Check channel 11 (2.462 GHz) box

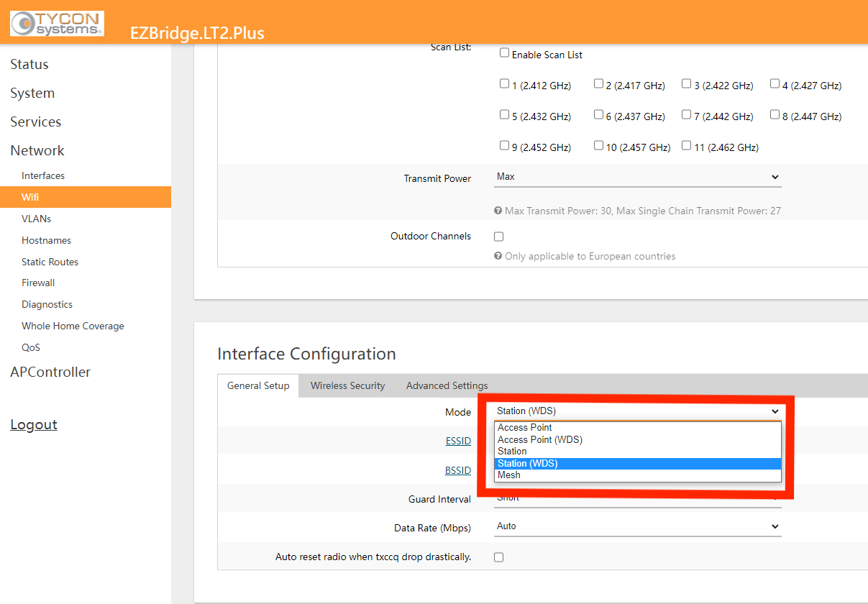point(686,146)
